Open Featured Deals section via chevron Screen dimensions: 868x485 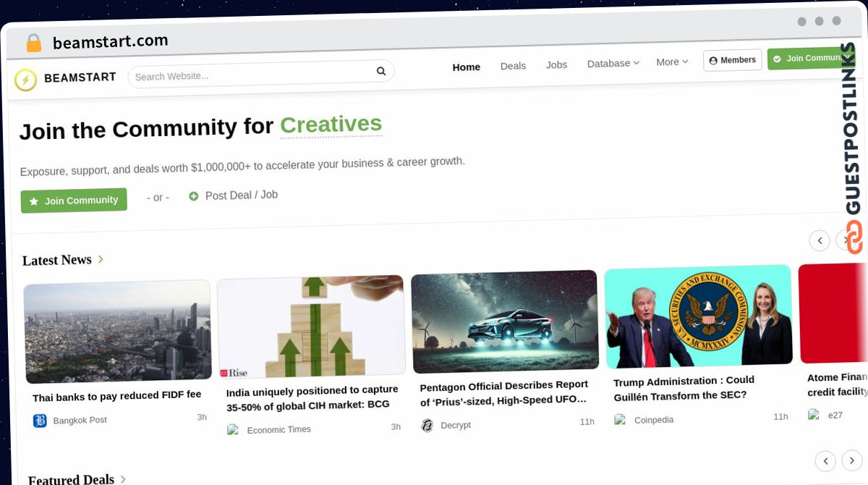(x=123, y=478)
